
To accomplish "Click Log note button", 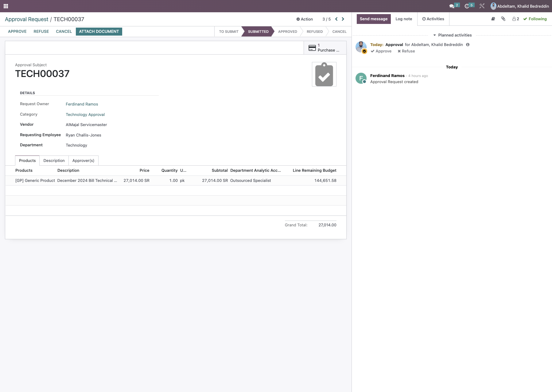I will tap(404, 19).
